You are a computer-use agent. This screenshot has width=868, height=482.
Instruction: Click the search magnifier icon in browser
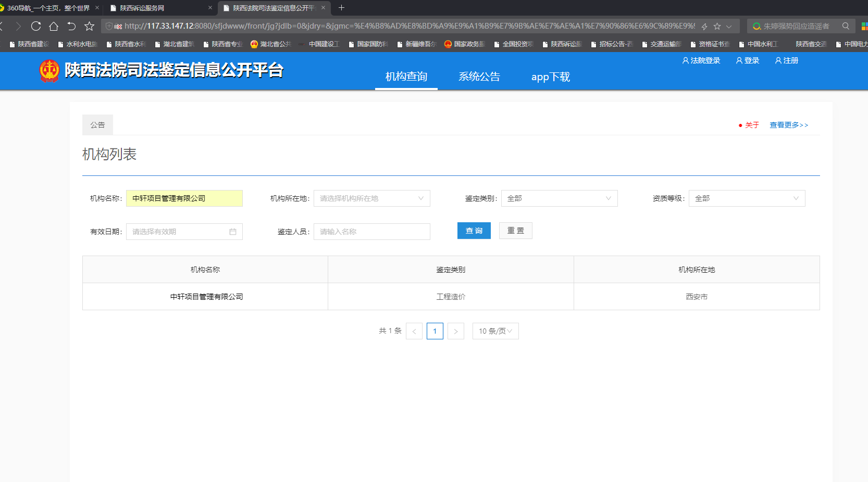[846, 26]
